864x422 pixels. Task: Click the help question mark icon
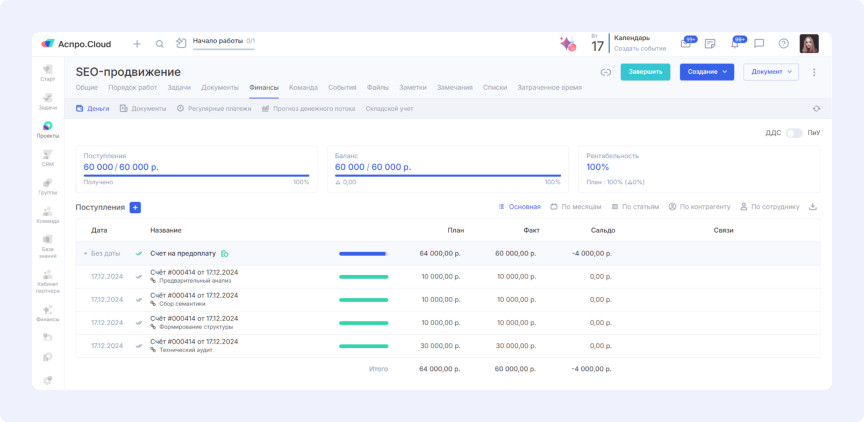click(783, 44)
